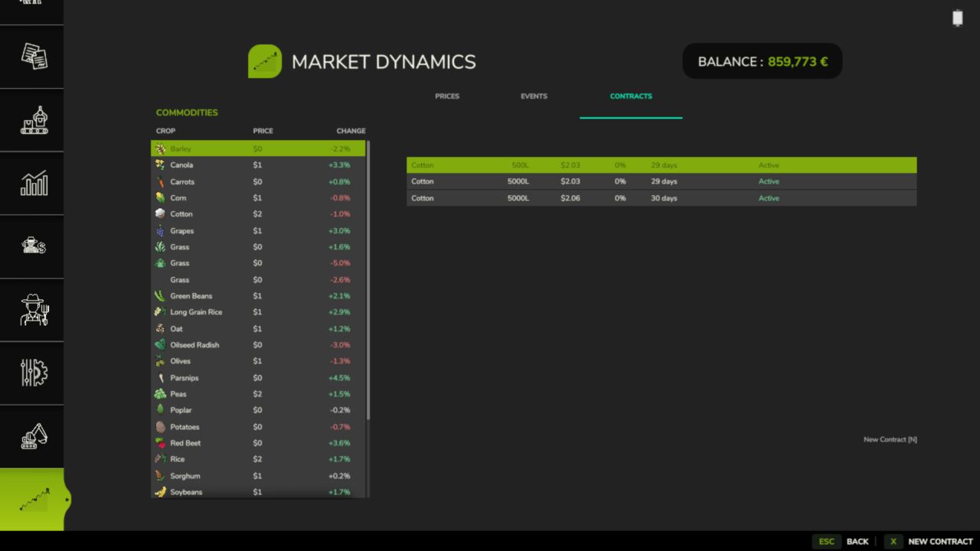Open the sliders and gear settings icon
The image size is (980, 551).
pos(33,373)
